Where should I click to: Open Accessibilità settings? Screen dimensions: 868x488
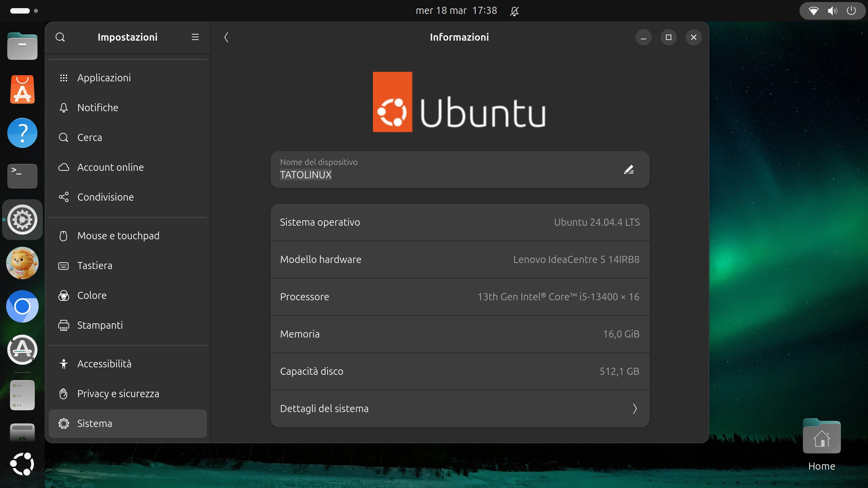104,364
